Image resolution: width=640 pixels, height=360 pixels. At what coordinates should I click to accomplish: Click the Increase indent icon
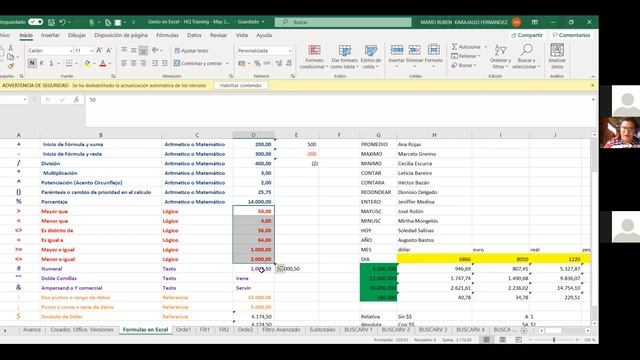click(164, 63)
